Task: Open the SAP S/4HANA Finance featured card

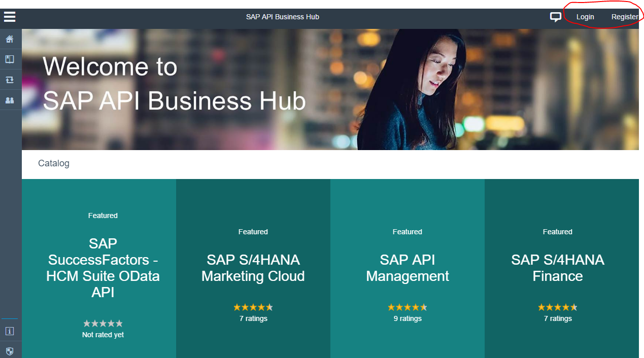Action: tap(557, 268)
